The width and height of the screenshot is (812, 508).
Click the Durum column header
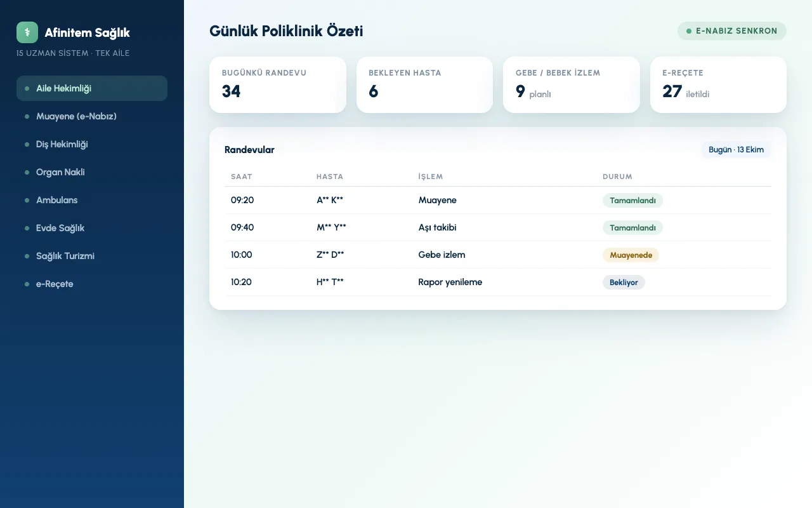tap(617, 177)
